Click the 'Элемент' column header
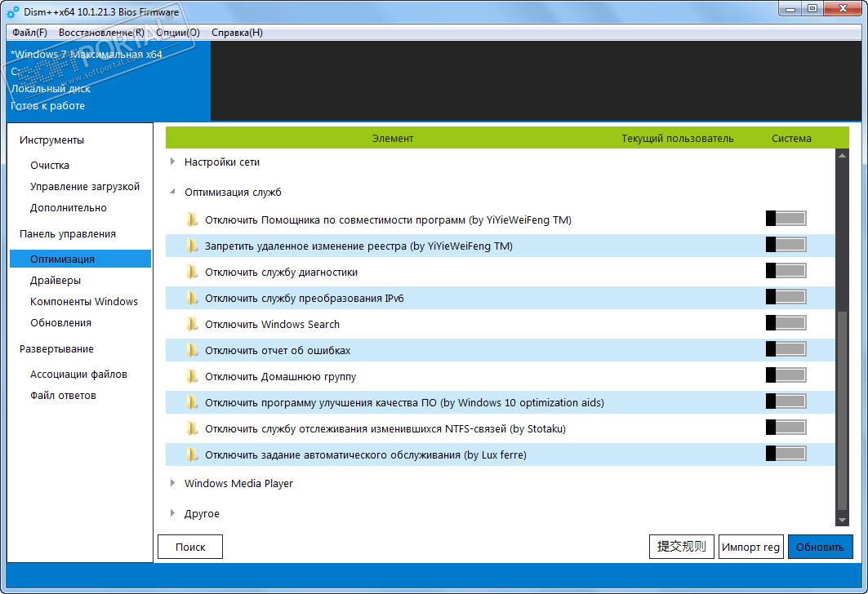The height and width of the screenshot is (594, 868). pos(393,138)
